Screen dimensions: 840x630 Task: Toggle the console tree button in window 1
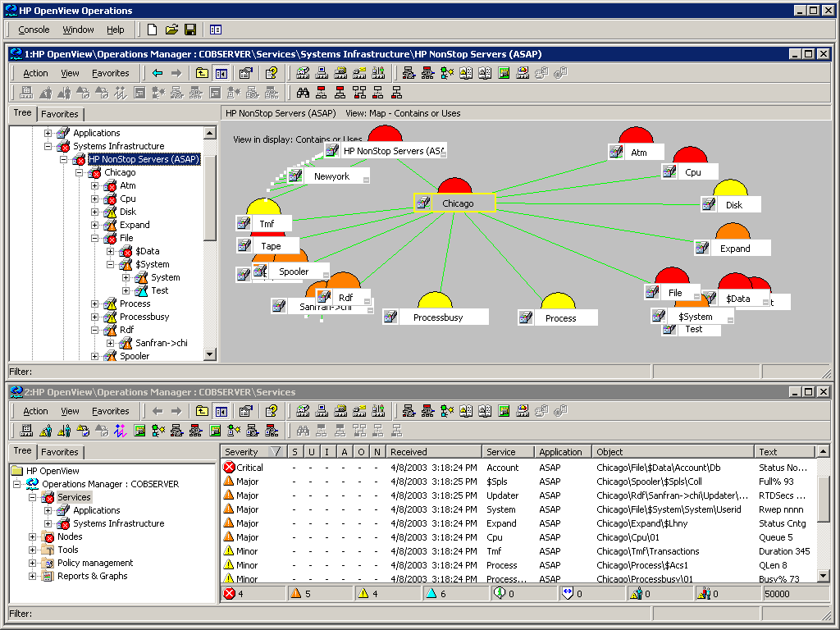coord(221,73)
